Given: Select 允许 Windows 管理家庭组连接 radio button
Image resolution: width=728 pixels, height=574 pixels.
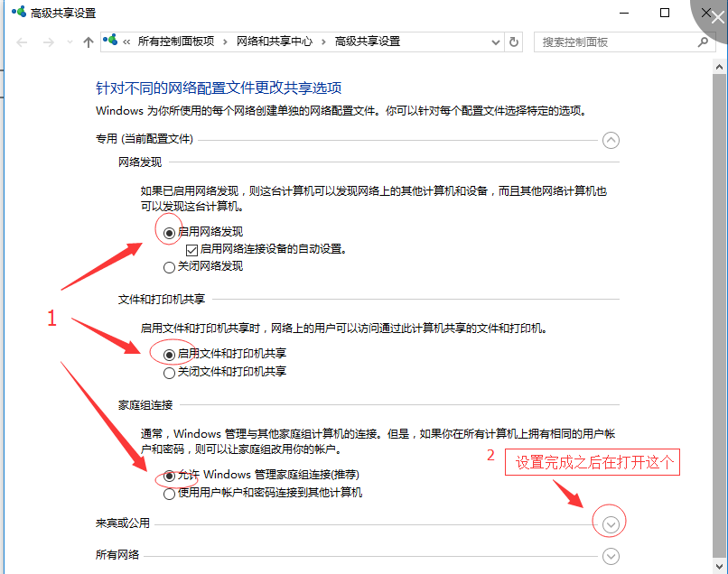Looking at the screenshot, I should (x=169, y=477).
